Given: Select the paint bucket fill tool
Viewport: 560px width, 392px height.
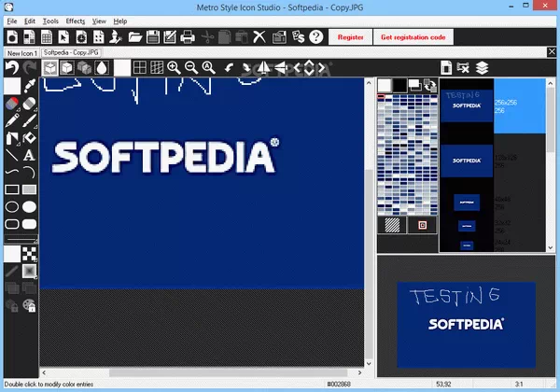Looking at the screenshot, I should [x=29, y=138].
